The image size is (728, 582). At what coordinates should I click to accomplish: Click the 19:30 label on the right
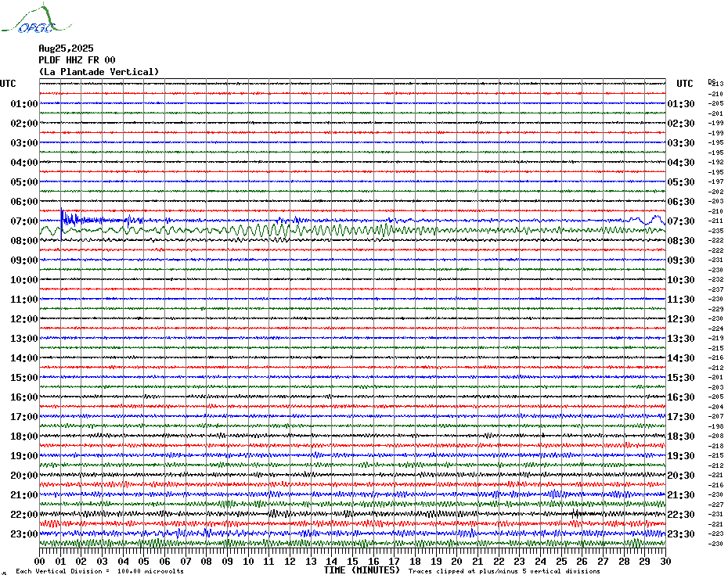(681, 456)
